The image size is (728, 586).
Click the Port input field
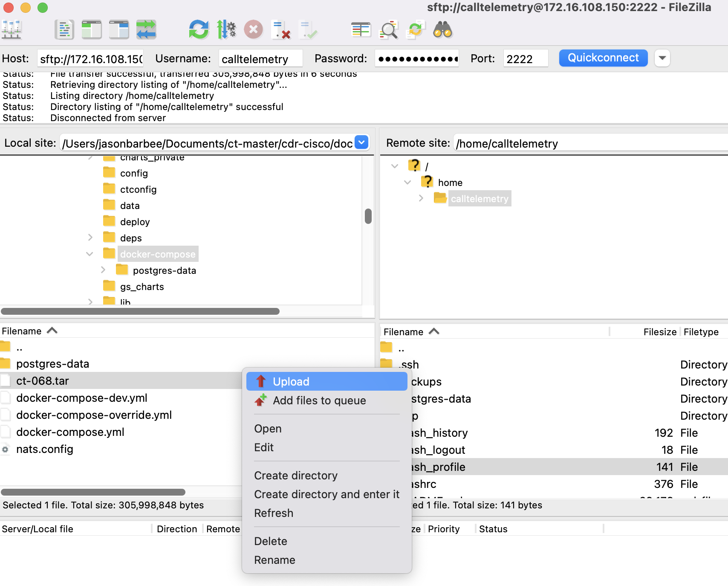pos(525,58)
